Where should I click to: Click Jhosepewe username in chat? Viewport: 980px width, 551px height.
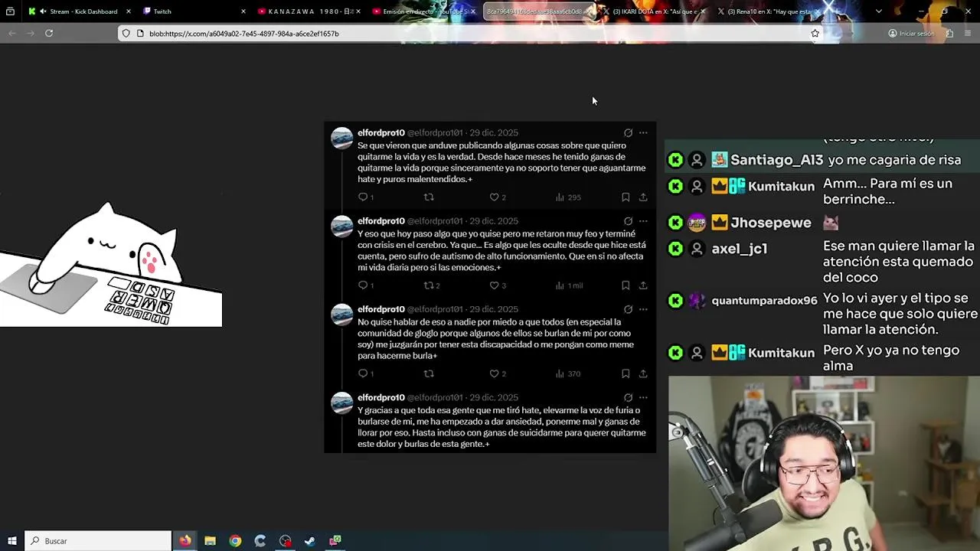coord(770,223)
